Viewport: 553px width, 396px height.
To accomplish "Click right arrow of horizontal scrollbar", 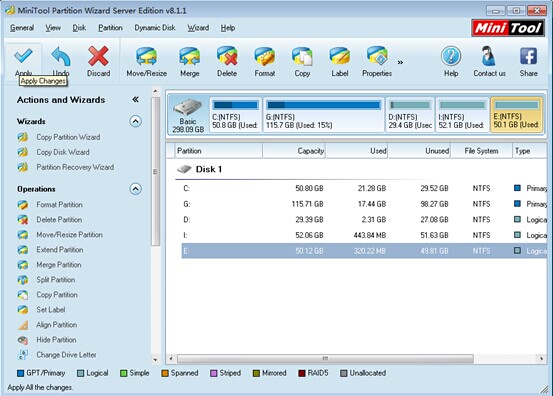I will tap(541, 359).
